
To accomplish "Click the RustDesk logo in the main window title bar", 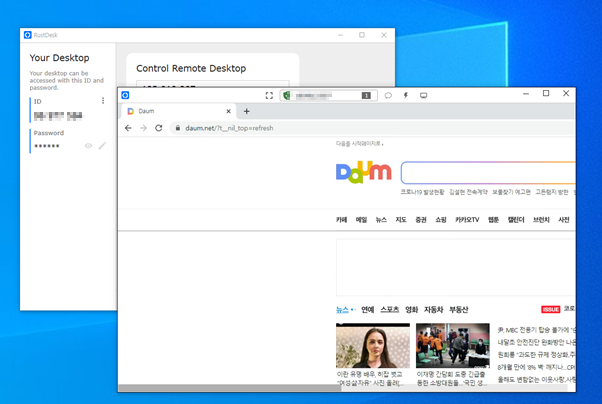I will pos(27,35).
